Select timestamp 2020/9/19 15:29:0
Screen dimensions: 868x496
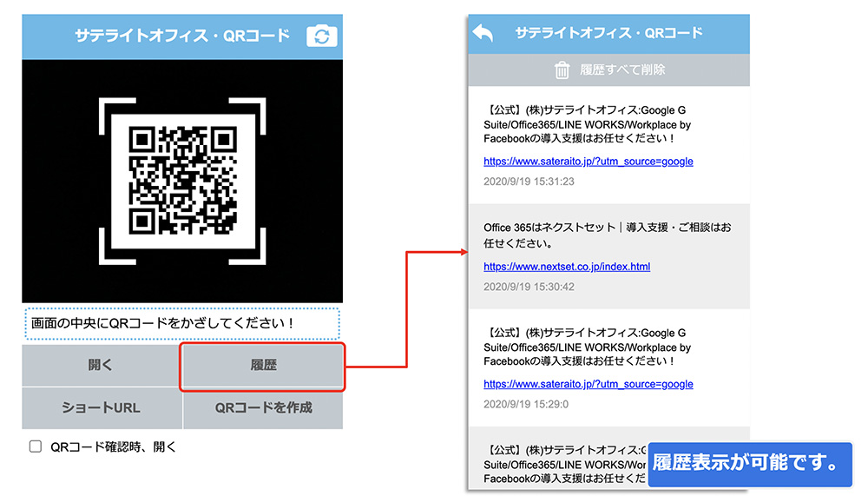click(526, 404)
